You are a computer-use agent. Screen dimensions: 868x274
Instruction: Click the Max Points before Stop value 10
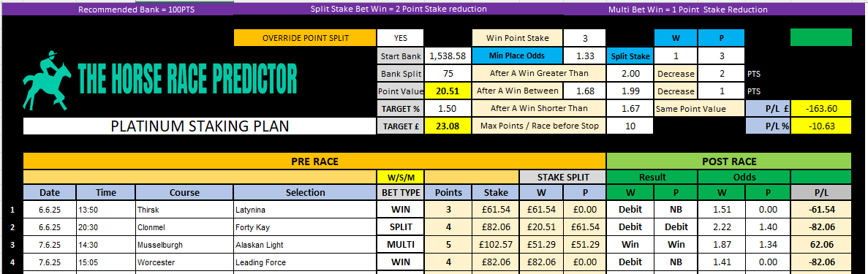630,126
